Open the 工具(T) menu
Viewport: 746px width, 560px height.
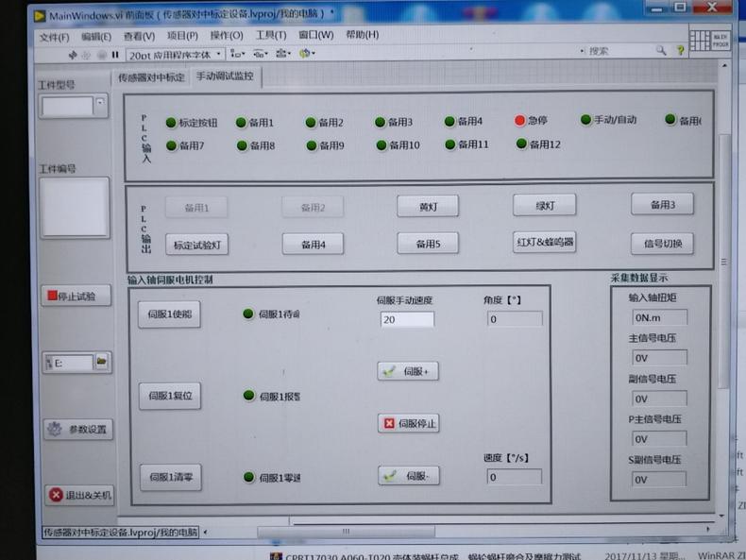pyautogui.click(x=271, y=35)
